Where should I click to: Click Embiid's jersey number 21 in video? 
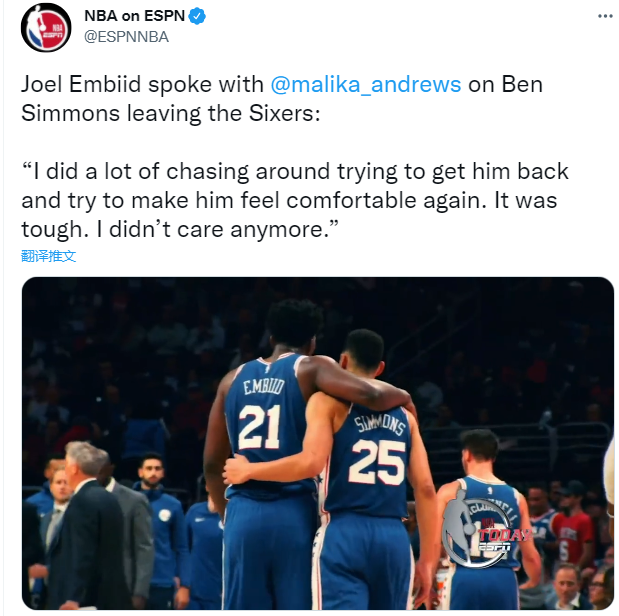click(x=259, y=427)
